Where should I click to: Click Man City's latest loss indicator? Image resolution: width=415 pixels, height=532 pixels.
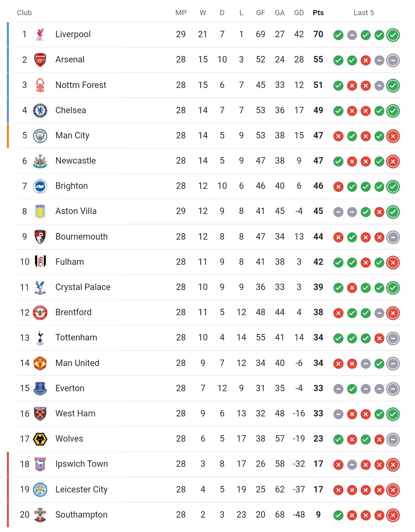click(x=393, y=136)
